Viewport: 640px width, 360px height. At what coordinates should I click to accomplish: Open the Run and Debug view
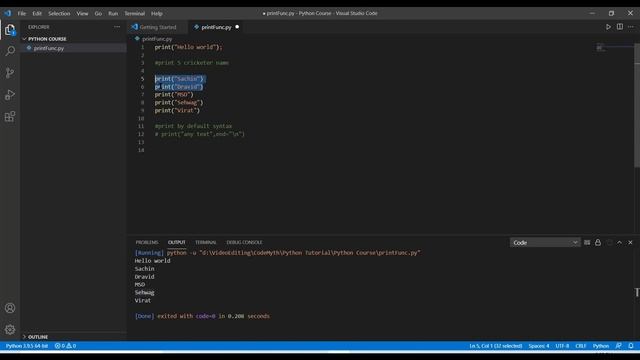[x=10, y=95]
